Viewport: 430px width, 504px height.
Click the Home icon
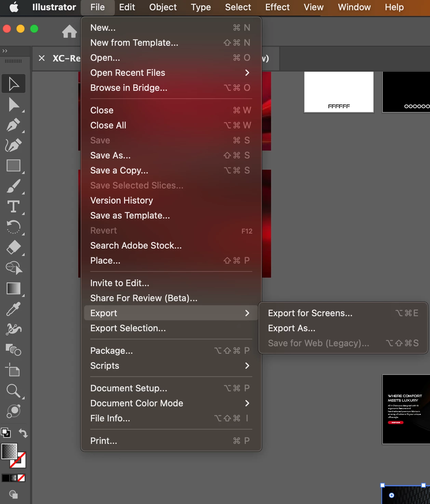(x=69, y=31)
